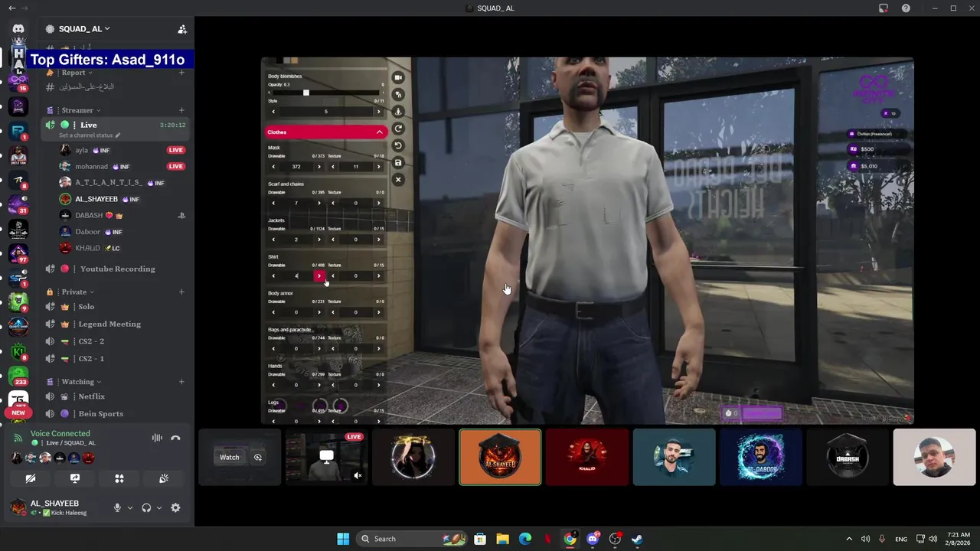
Task: Increase Shirt drawable with red arrow
Action: tap(319, 275)
